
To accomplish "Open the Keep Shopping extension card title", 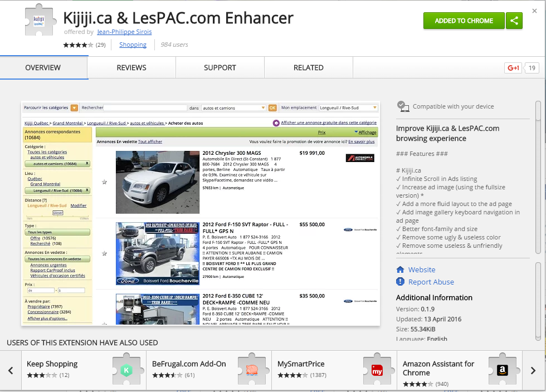I will pyautogui.click(x=52, y=364).
